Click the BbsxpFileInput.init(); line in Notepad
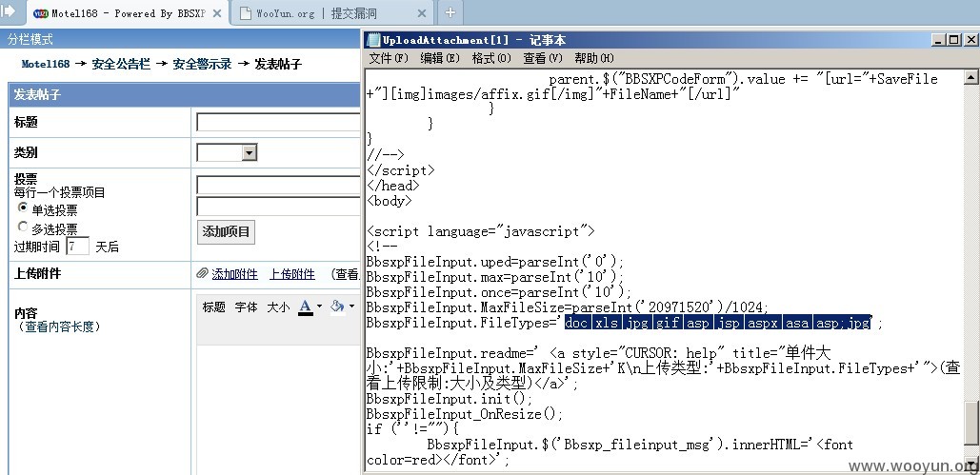The image size is (980, 475). pos(450,399)
